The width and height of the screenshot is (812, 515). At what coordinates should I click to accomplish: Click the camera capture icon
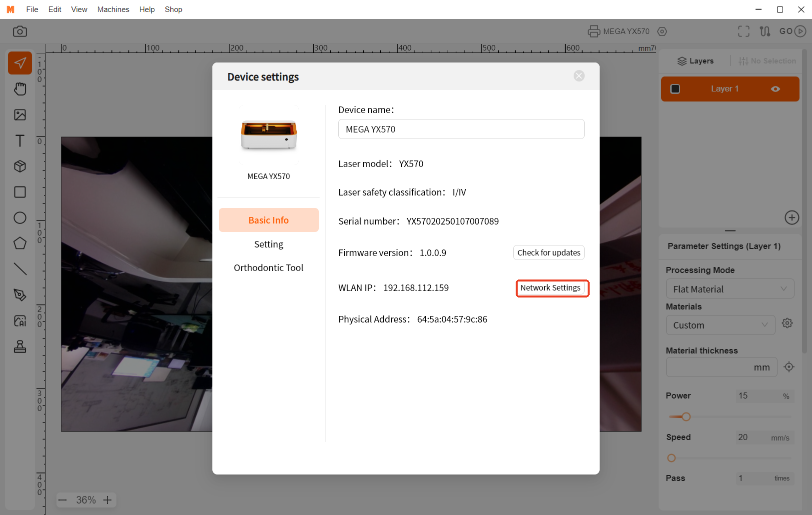tap(20, 31)
